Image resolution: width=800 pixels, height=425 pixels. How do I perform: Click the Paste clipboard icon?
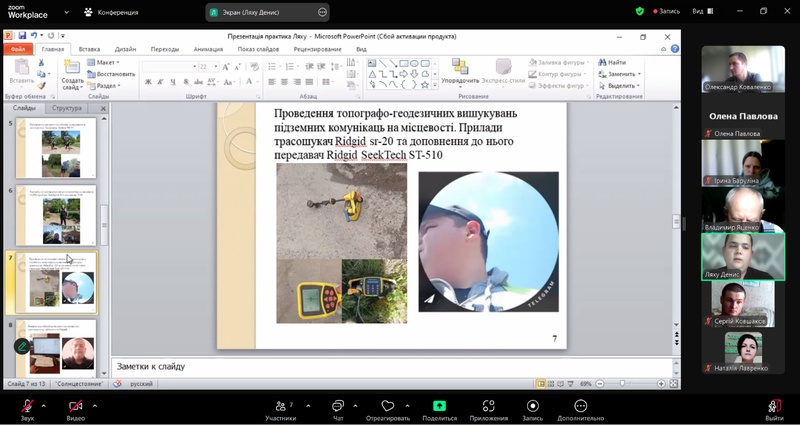22,67
